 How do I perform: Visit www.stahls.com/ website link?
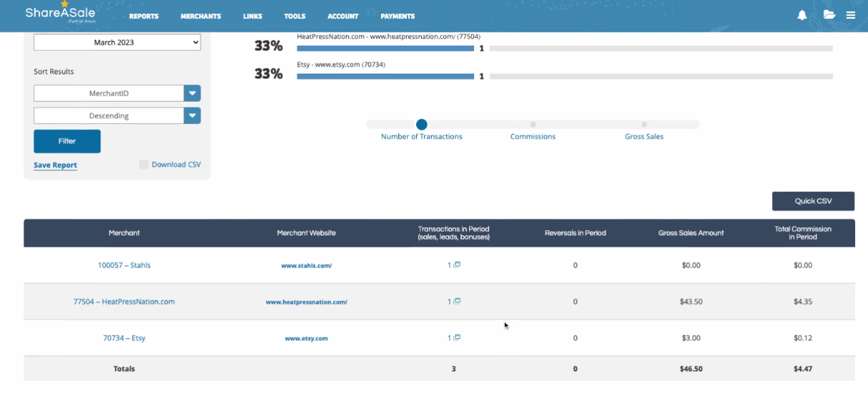click(x=307, y=266)
